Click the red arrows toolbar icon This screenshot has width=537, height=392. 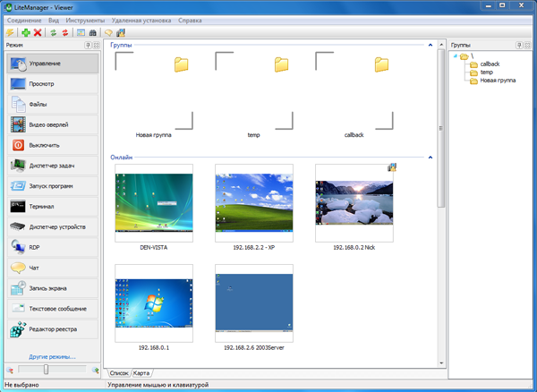pyautogui.click(x=65, y=32)
